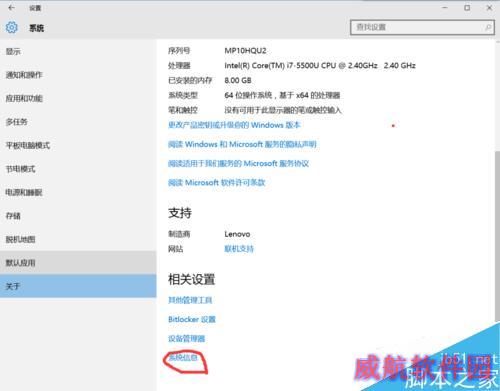This screenshot has width=500, height=391.
Task: Click the Lenovo manufacturer value
Action: (x=237, y=234)
